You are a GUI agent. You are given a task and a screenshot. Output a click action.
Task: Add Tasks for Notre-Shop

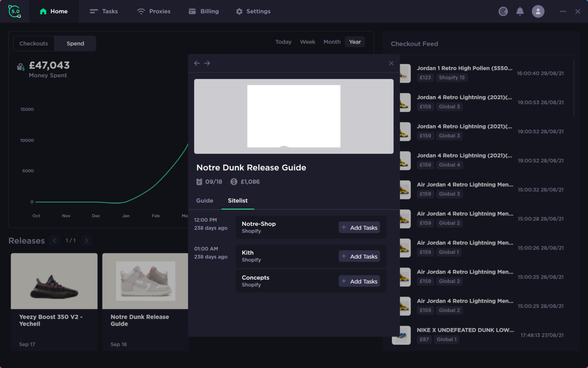pyautogui.click(x=359, y=227)
